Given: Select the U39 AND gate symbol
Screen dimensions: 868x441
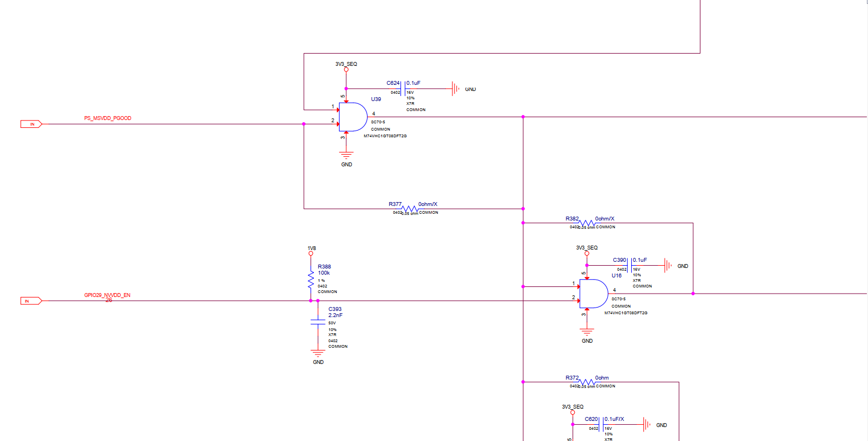Looking at the screenshot, I should pos(353,117).
